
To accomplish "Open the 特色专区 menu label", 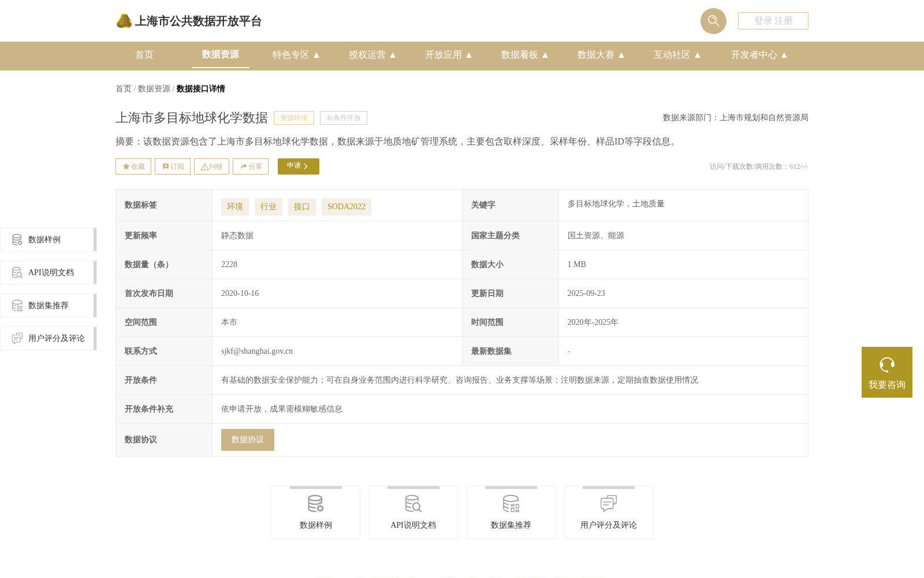I will pos(291,55).
